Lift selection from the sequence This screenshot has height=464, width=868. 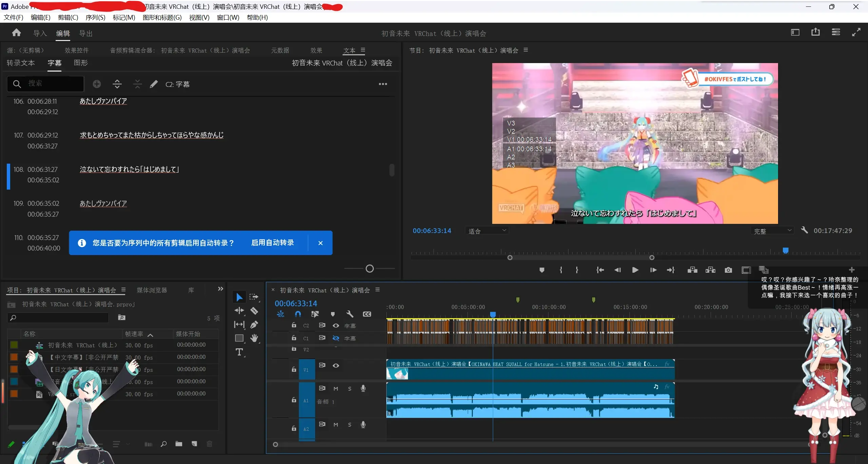pos(692,270)
